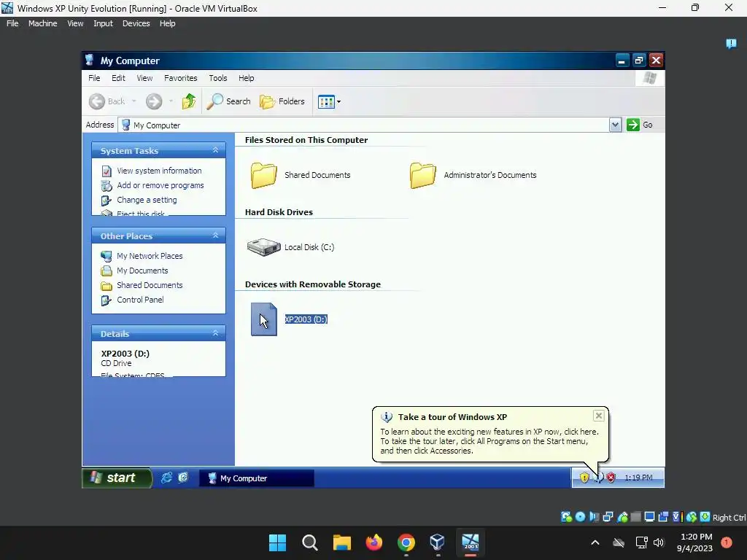Click the Address bar field
747x560 pixels.
point(364,125)
